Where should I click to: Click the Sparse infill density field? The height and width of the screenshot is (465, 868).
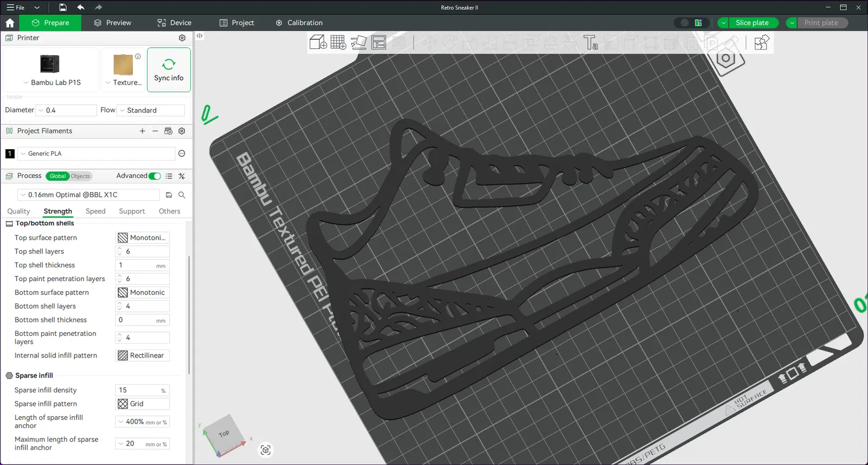143,390
